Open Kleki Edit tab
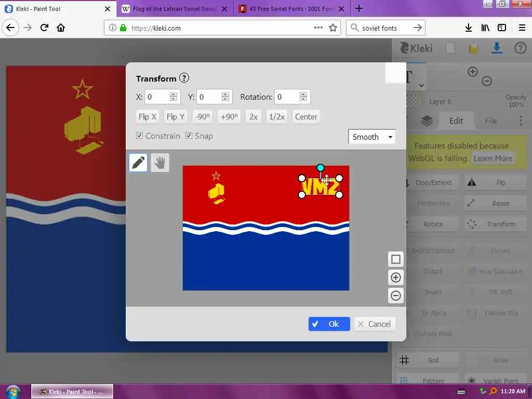This screenshot has height=399, width=532. click(x=456, y=121)
